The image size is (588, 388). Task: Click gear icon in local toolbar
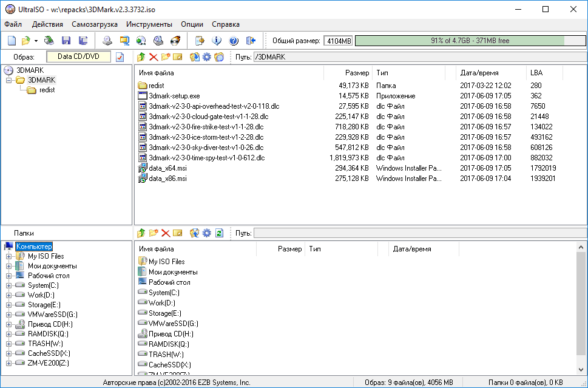207,233
